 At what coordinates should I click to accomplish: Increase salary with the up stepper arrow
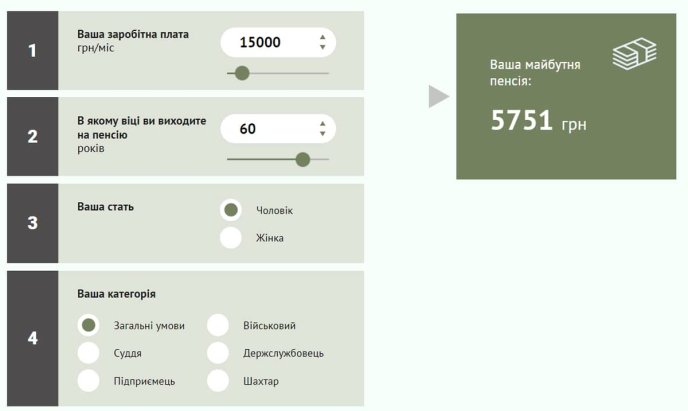322,37
